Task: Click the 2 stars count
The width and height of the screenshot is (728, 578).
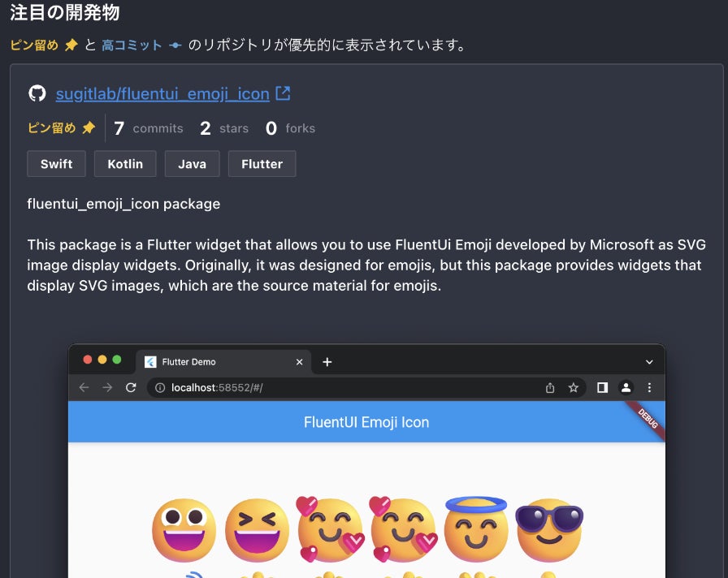Action: [x=224, y=128]
